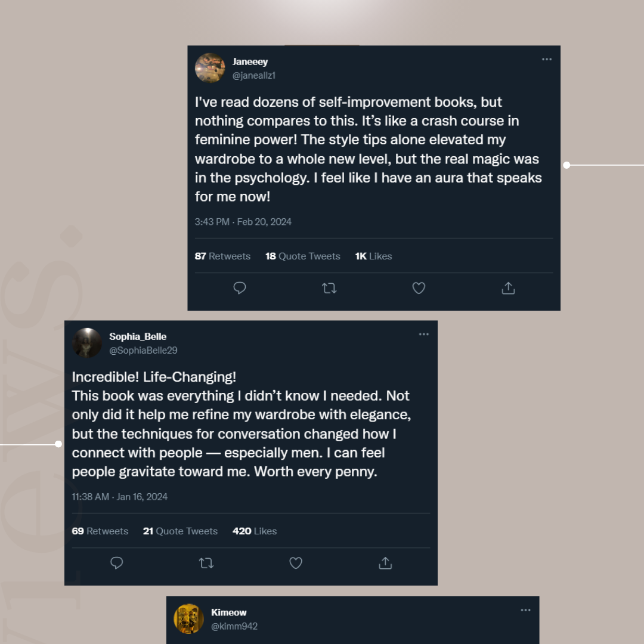
Task: Reply to Sophia_Belle's tweet
Action: coord(117,563)
